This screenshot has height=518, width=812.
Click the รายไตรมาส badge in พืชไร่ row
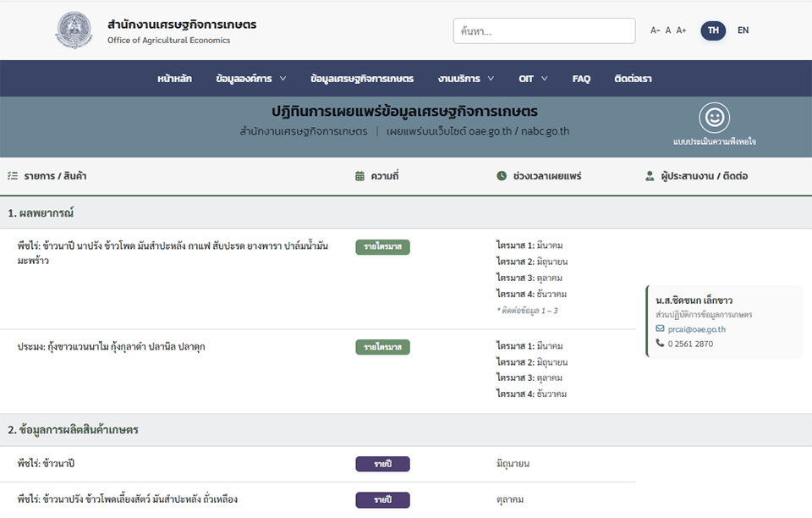382,246
